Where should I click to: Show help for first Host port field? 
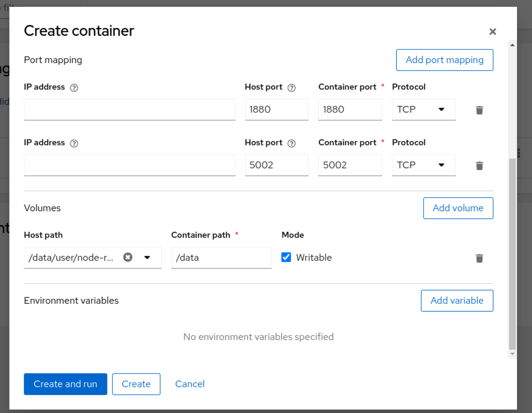coord(291,88)
